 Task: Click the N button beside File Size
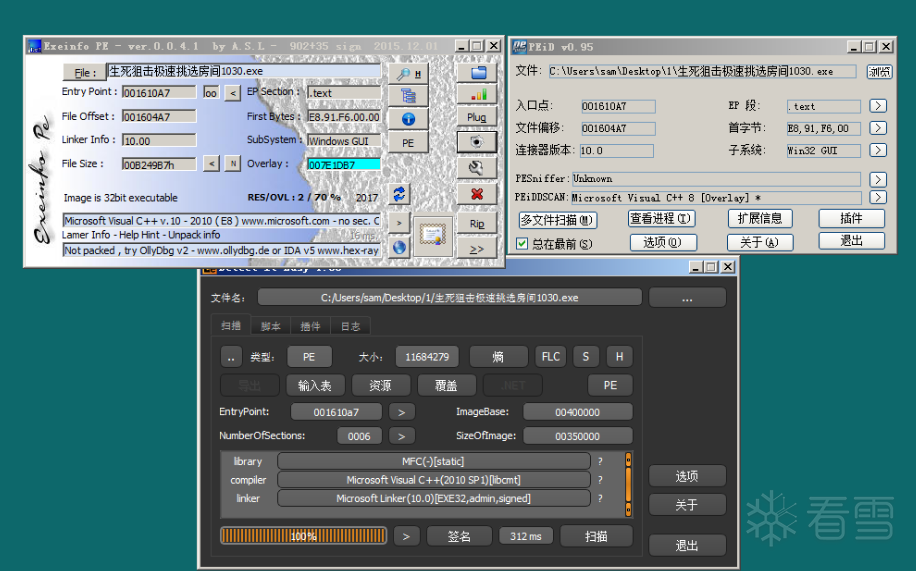pos(233,164)
